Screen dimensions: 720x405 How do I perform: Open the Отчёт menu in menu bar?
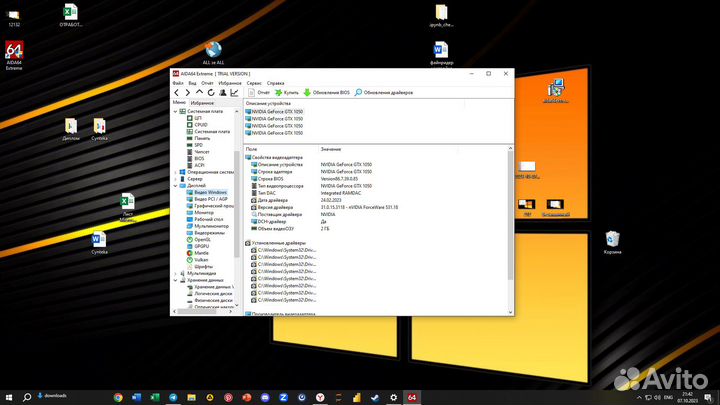tap(207, 83)
